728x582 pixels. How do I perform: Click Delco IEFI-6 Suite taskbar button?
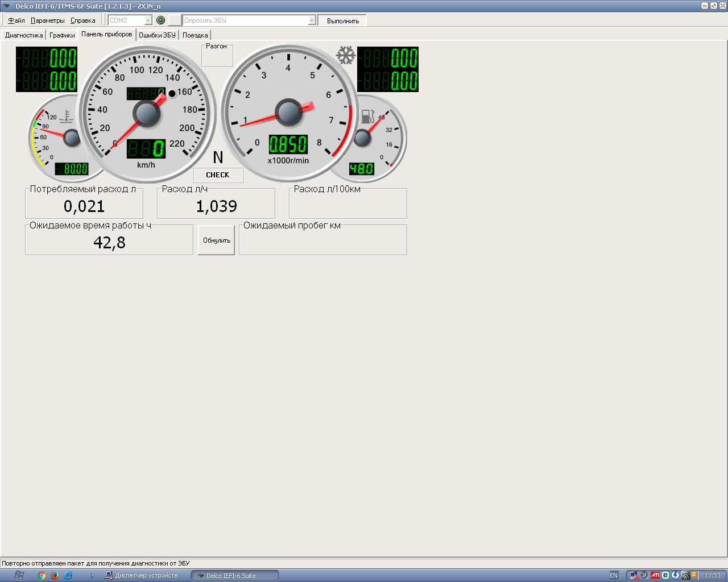pyautogui.click(x=235, y=575)
